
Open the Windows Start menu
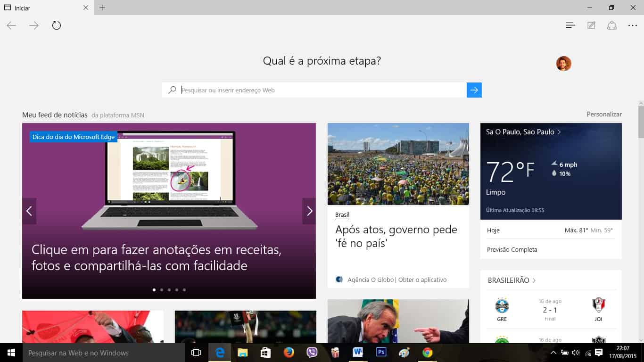(x=11, y=353)
